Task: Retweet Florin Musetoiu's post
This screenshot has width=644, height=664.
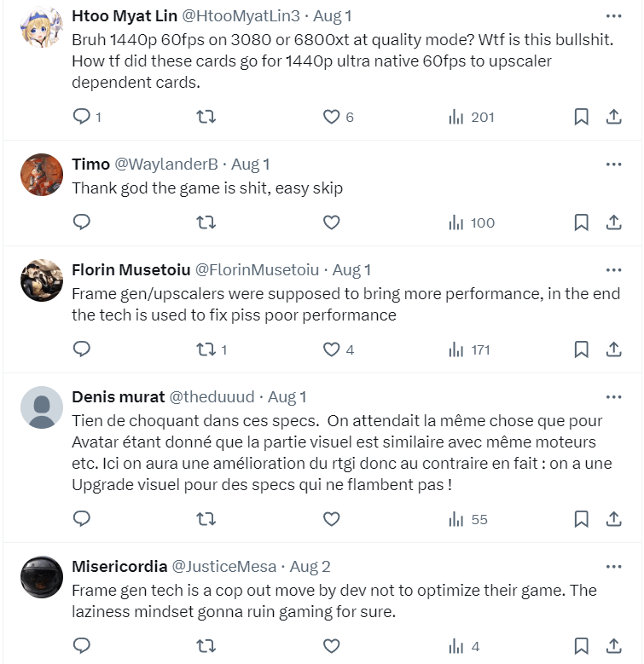Action: (x=206, y=349)
